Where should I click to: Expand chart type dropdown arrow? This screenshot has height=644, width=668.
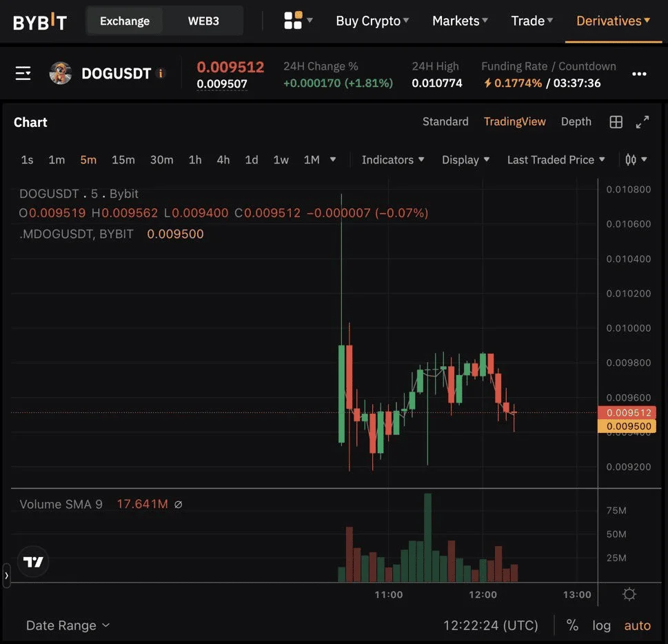click(x=644, y=159)
